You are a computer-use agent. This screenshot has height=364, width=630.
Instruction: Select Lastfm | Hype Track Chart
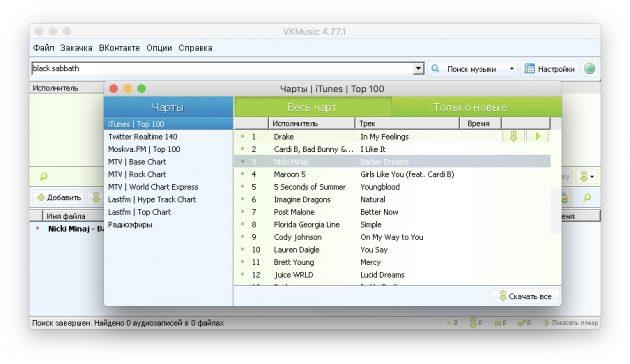tap(168, 199)
